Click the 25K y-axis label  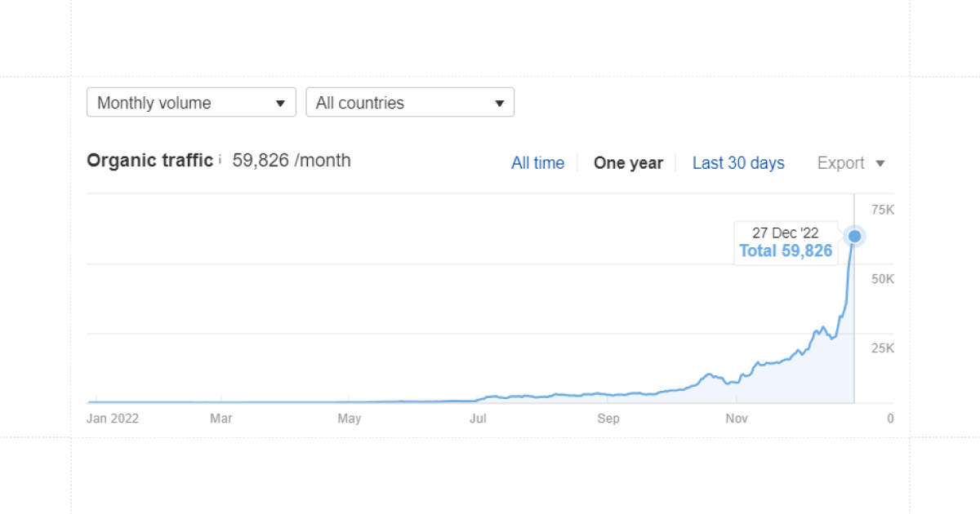pyautogui.click(x=883, y=348)
